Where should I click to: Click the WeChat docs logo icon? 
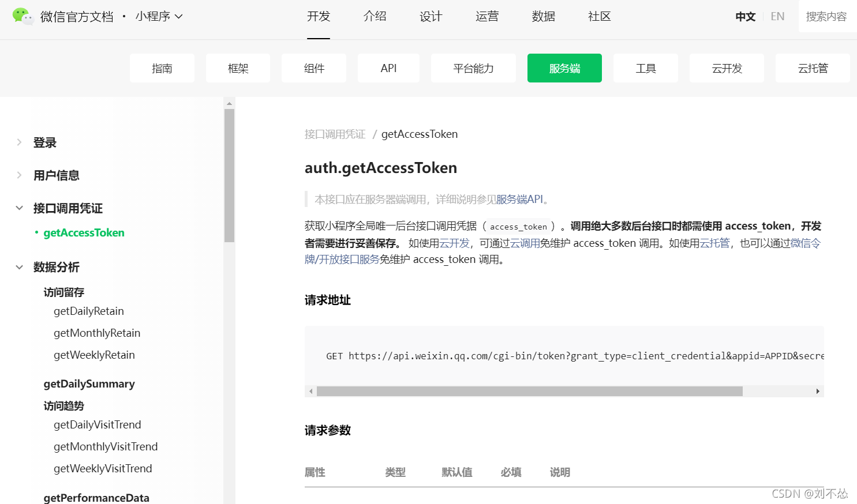(x=23, y=16)
